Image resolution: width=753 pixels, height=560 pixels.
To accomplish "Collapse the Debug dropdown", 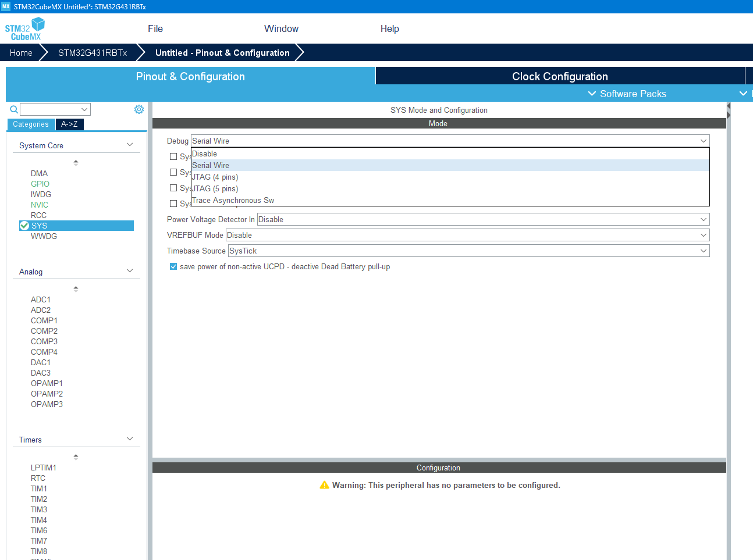I will [704, 141].
